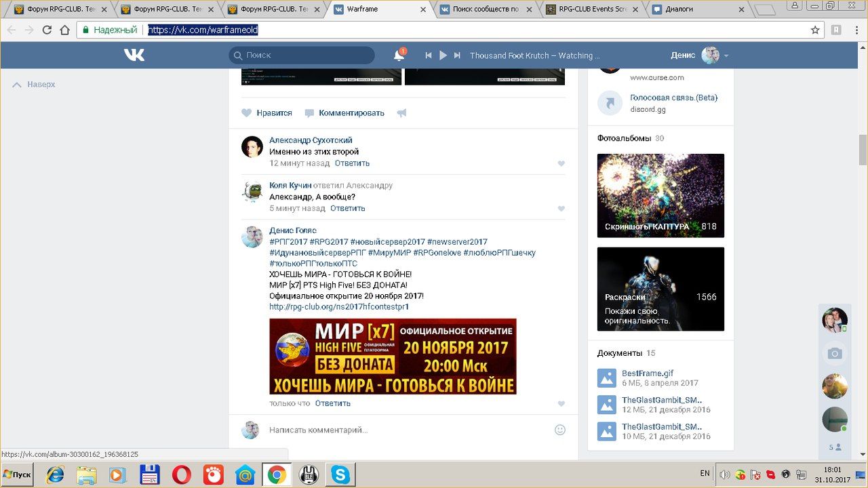Like Денис Голяс's comment heart
This screenshot has height=488, width=868.
[x=561, y=404]
